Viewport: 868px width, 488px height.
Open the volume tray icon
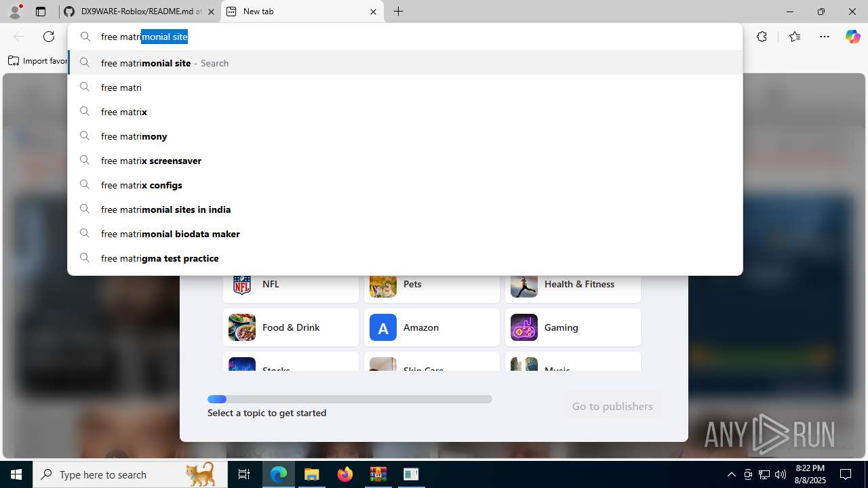click(x=781, y=474)
